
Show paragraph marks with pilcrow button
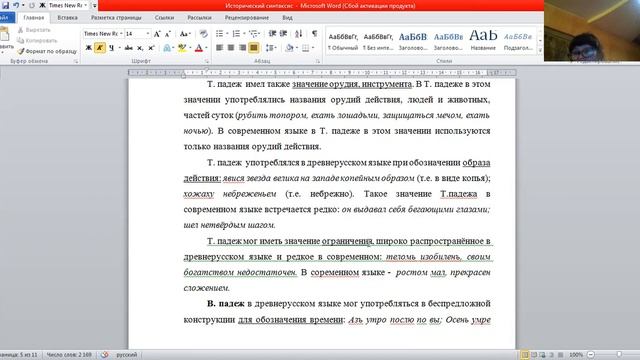coord(314,33)
